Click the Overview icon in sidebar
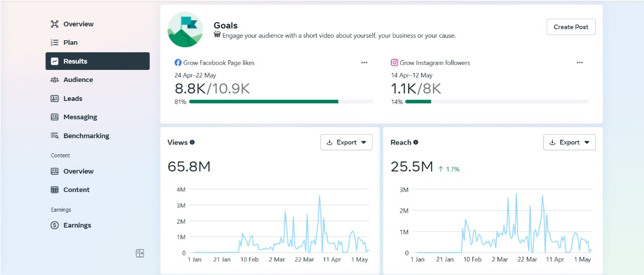644x275 pixels. tap(55, 24)
